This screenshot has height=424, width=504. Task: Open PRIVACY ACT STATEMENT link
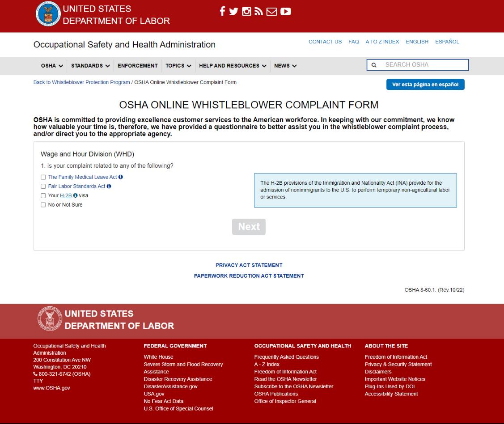click(x=249, y=265)
